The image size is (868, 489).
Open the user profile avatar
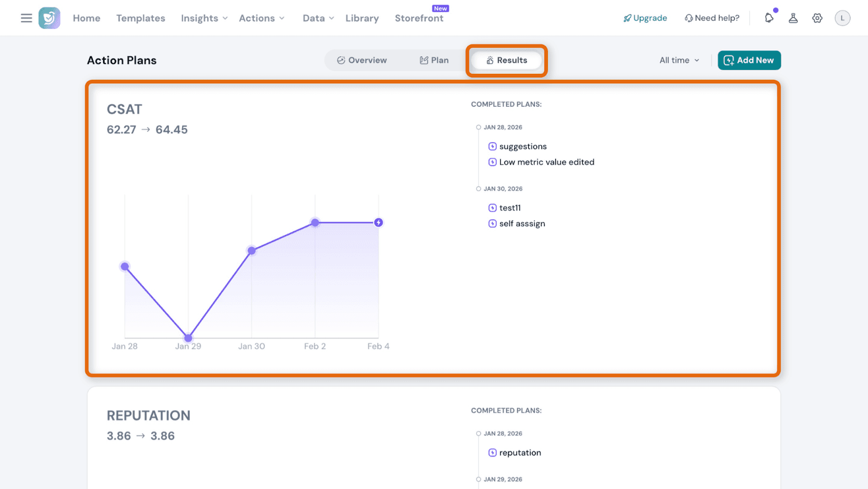[842, 18]
